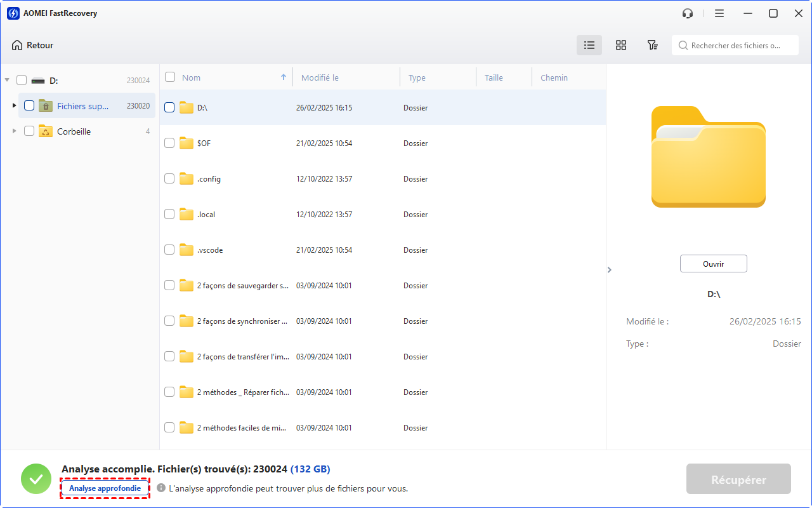Click the Corbeille recycle bin icon

click(46, 131)
